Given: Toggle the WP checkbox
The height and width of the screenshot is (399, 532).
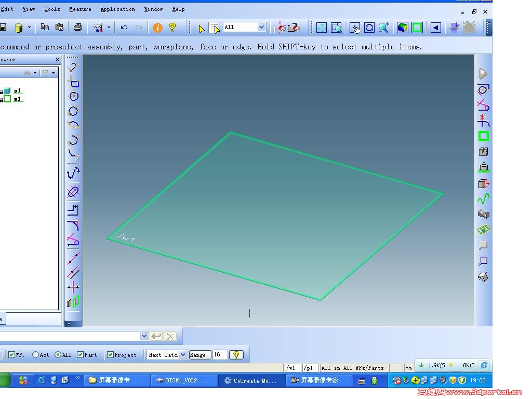Looking at the screenshot, I should click(11, 354).
